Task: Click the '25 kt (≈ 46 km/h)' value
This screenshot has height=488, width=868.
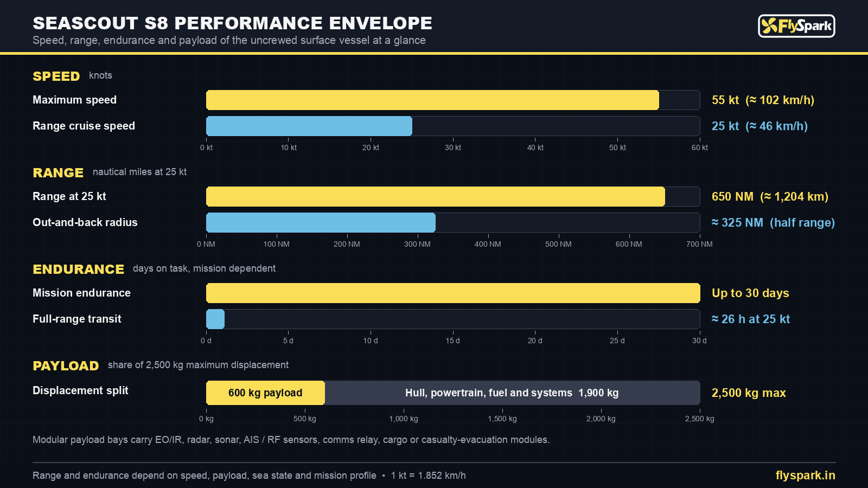Action: tap(759, 126)
